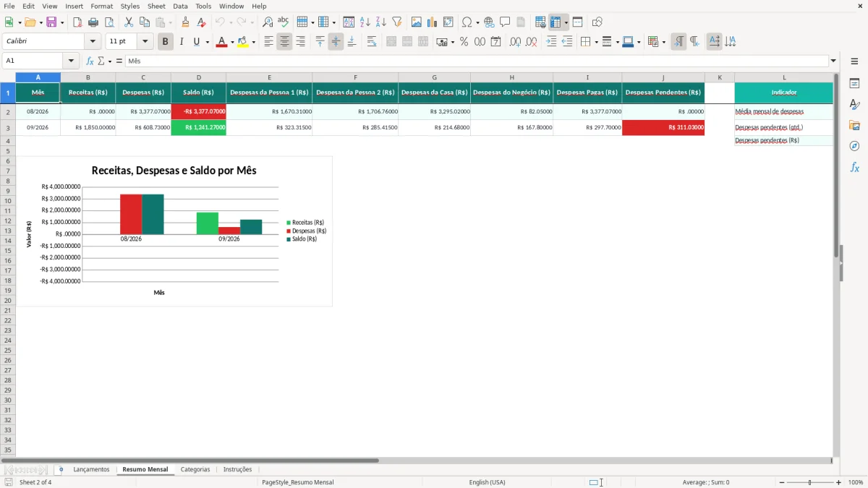Click Sort Ascending icon
868x488 pixels.
365,22
